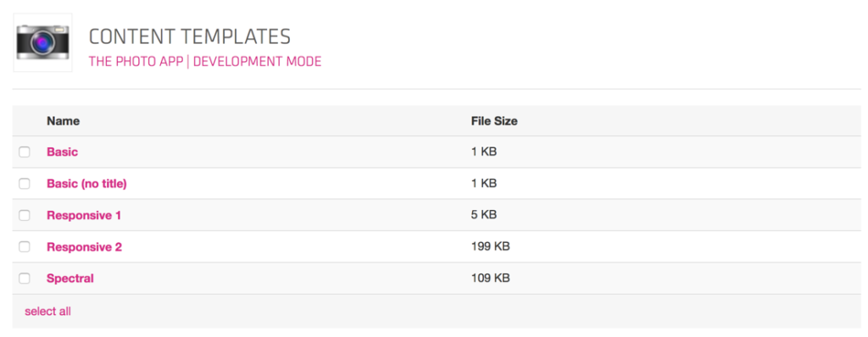This screenshot has height=337, width=868.
Task: Click the 5 KB file size value
Action: pyautogui.click(x=484, y=215)
